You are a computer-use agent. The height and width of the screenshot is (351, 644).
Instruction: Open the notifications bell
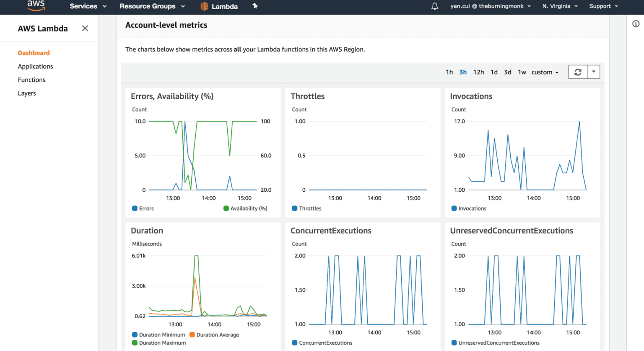tap(434, 6)
